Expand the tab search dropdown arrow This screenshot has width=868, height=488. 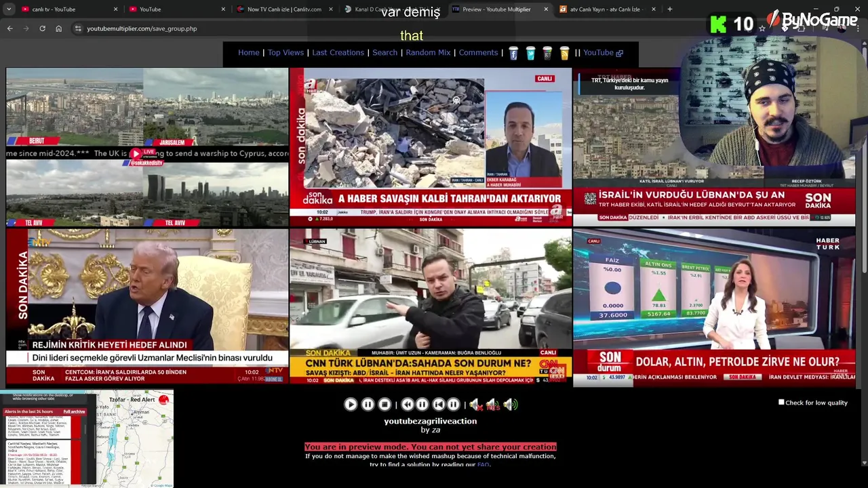click(9, 9)
